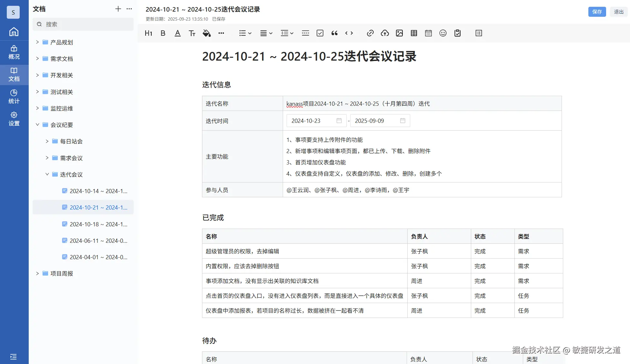Collapse the 迭代会议 folder
The height and width of the screenshot is (364, 630).
click(47, 174)
